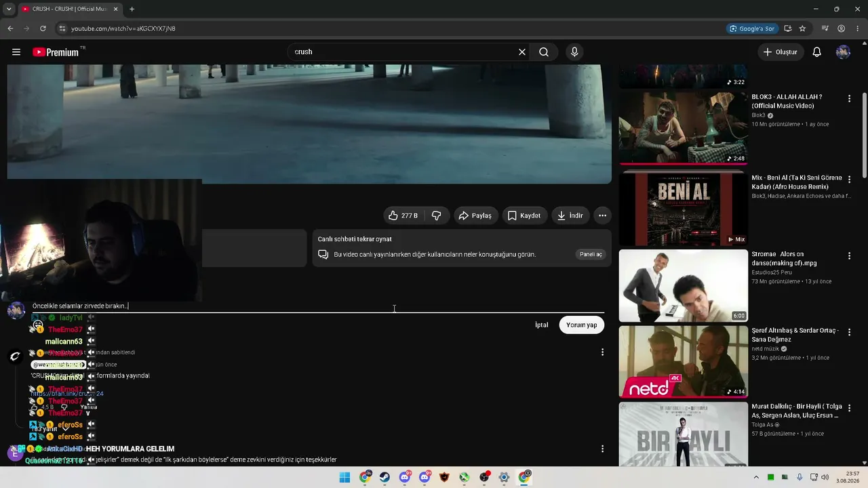
Task: Open the Windows Start menu
Action: [344, 477]
